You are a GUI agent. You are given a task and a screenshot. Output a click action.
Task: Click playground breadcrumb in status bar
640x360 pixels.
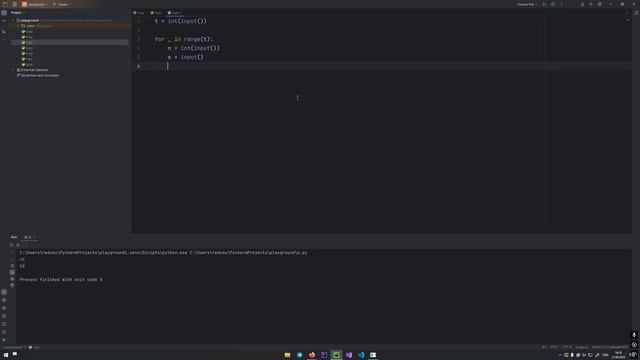(13, 347)
